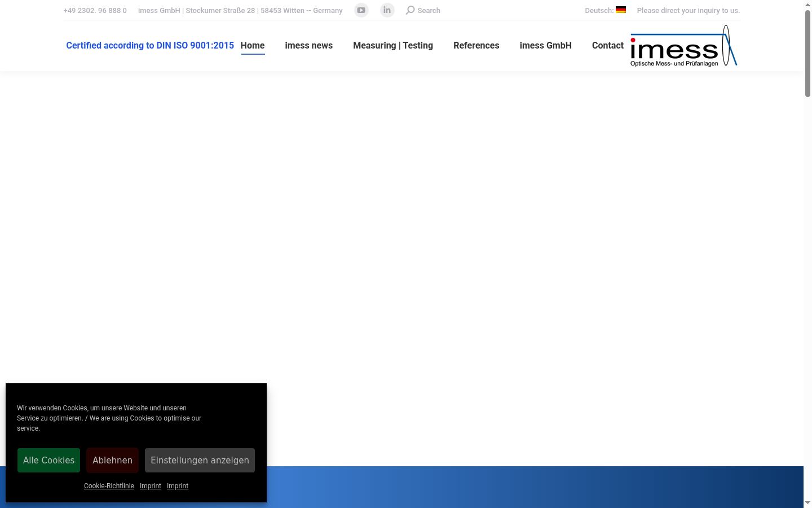Open the Contact page
Screen dimensions: 812x508
608,46
